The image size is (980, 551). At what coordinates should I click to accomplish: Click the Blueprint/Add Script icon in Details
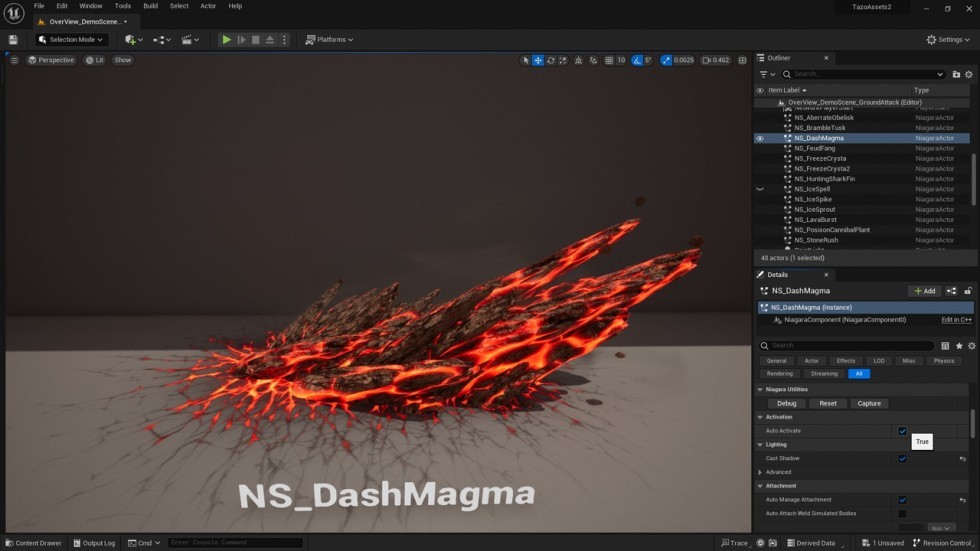click(951, 290)
